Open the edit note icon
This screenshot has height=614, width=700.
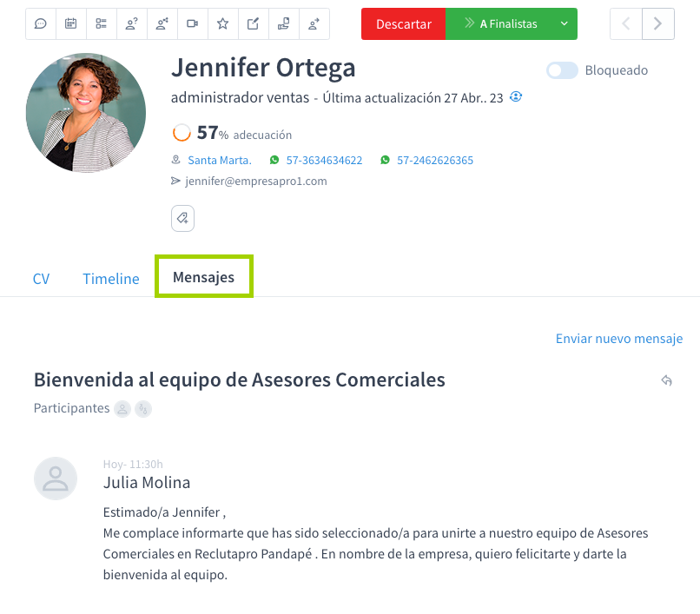coord(253,23)
